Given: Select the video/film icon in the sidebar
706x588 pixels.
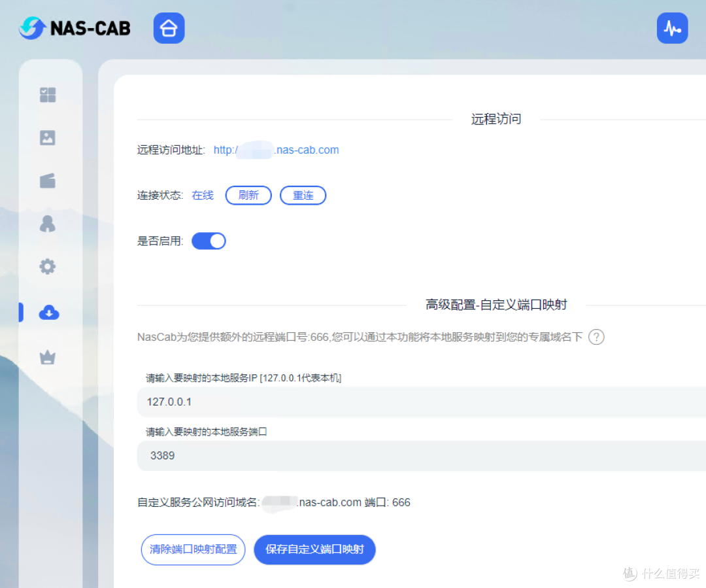Looking at the screenshot, I should pyautogui.click(x=47, y=181).
